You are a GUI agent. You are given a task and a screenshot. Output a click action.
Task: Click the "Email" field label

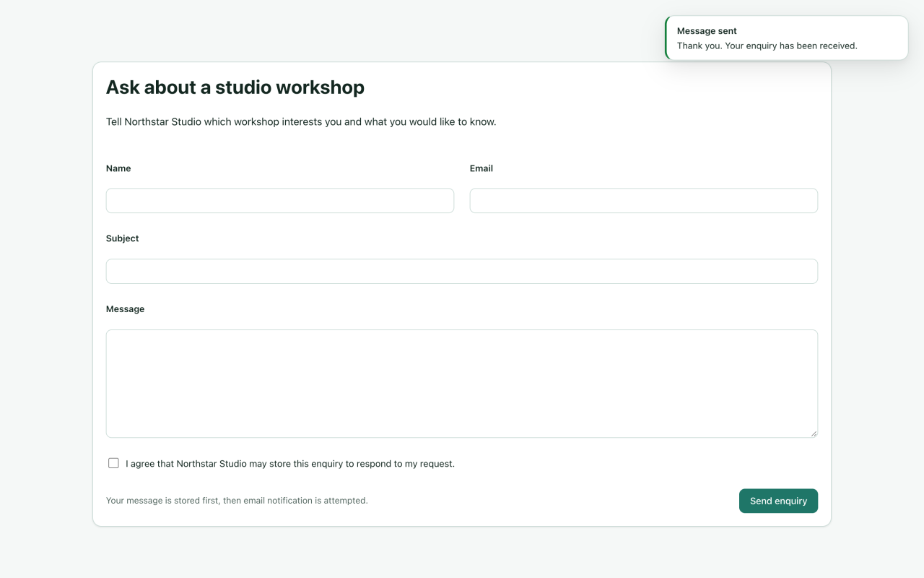click(x=481, y=168)
